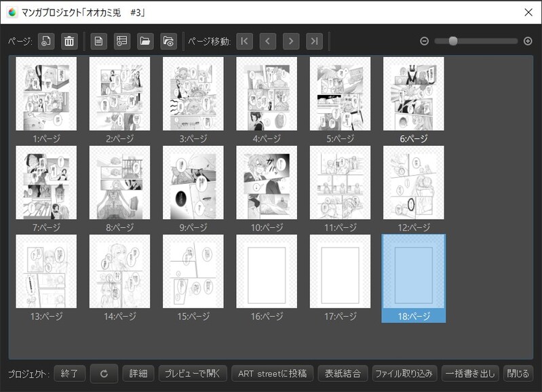Image resolution: width=542 pixels, height=392 pixels.
Task: Click プレビューで開く button
Action: (x=193, y=374)
